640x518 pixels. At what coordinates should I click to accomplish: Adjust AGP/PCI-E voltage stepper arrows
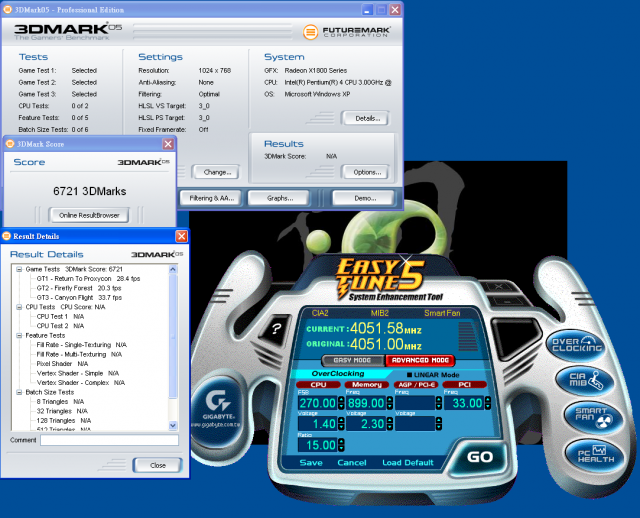(x=439, y=424)
